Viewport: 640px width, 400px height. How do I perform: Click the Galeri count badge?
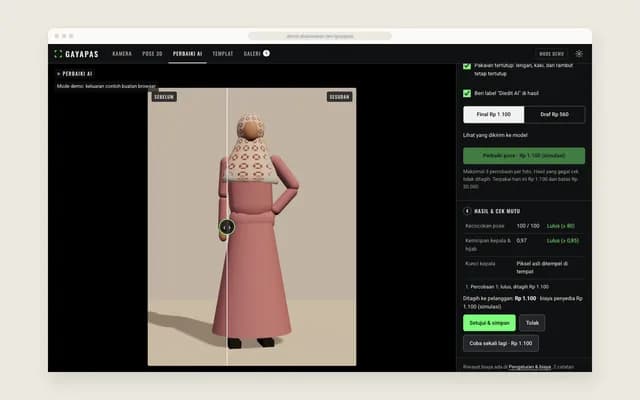(266, 53)
